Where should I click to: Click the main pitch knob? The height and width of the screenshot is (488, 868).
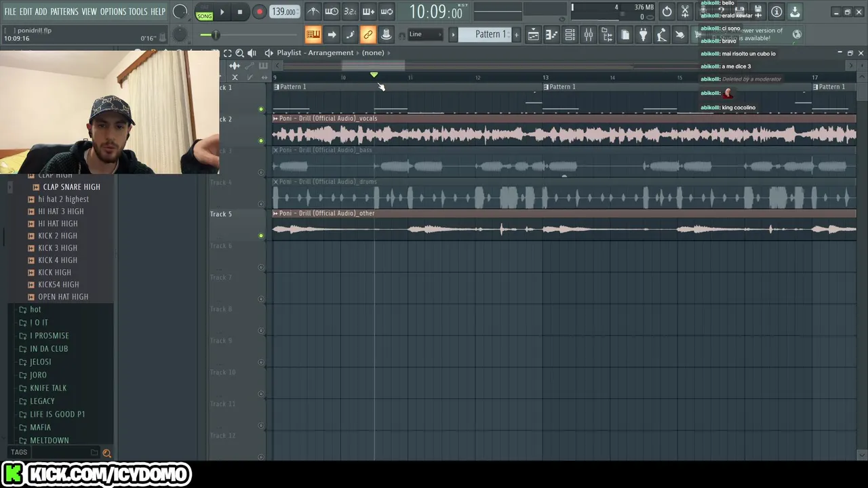click(180, 34)
